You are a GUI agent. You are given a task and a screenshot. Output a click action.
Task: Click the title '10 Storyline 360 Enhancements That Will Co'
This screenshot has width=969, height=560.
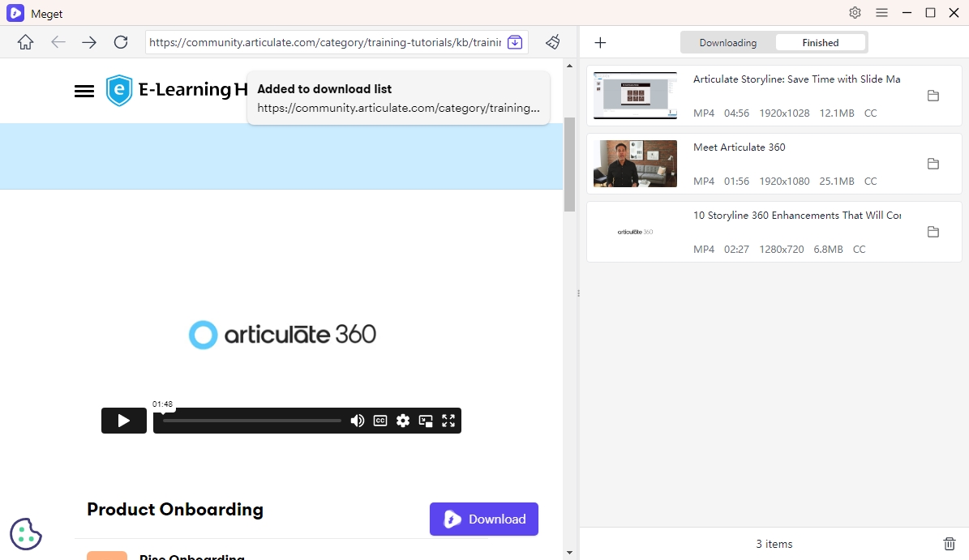coord(796,215)
